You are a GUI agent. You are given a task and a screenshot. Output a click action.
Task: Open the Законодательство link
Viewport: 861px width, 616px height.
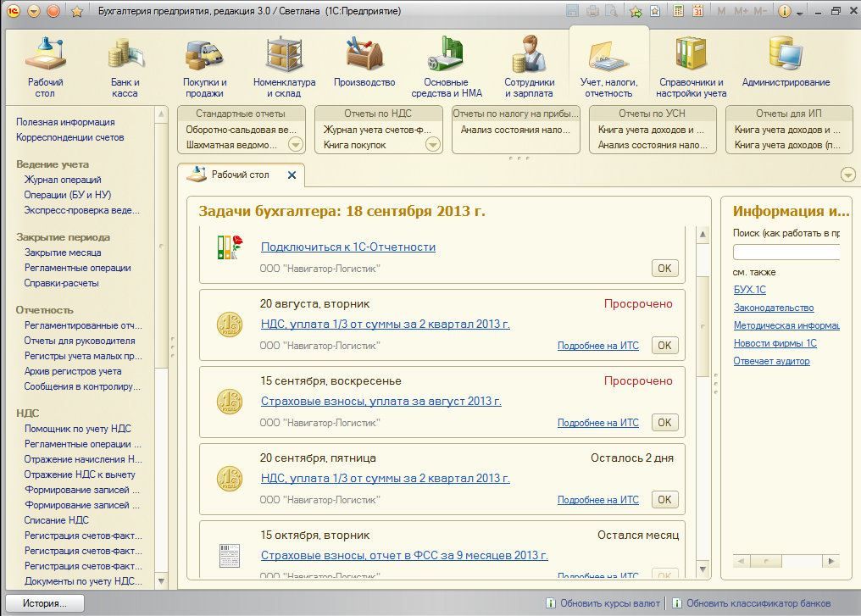point(774,308)
